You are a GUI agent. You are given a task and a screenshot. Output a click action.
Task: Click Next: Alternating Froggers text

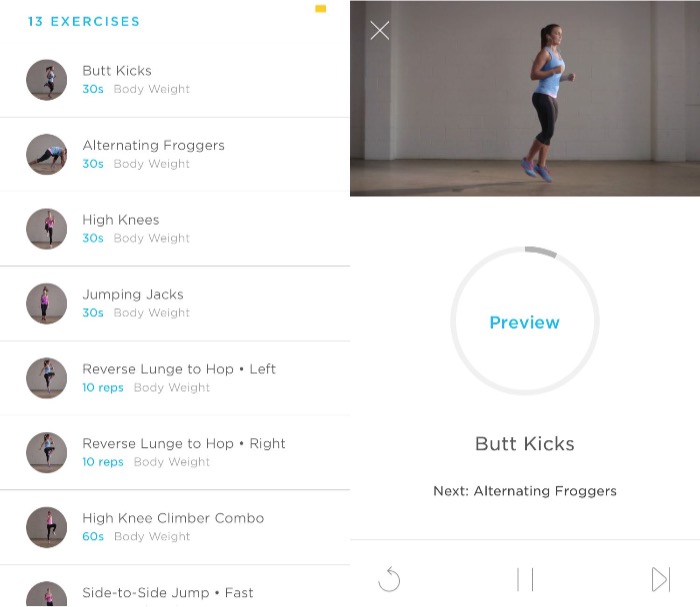525,491
